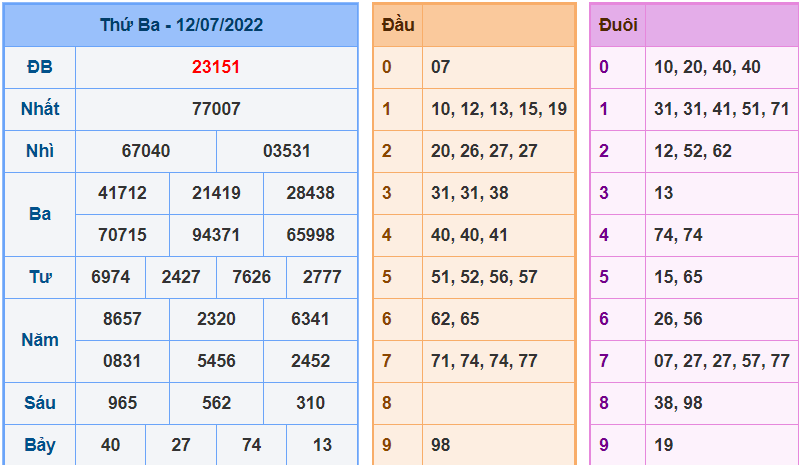Image resolution: width=799 pixels, height=465 pixels.
Task: Select third prize number 21419
Action: pyautogui.click(x=216, y=193)
